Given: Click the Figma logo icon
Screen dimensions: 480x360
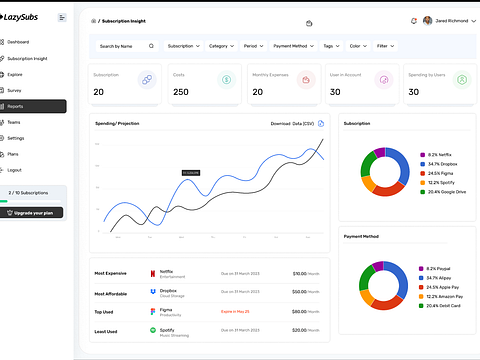Looking at the screenshot, I should click(x=153, y=312).
